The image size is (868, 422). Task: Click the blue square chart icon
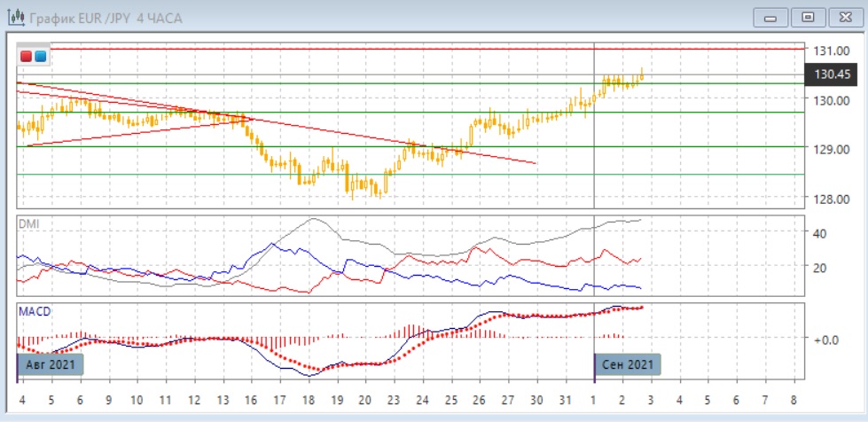point(41,56)
